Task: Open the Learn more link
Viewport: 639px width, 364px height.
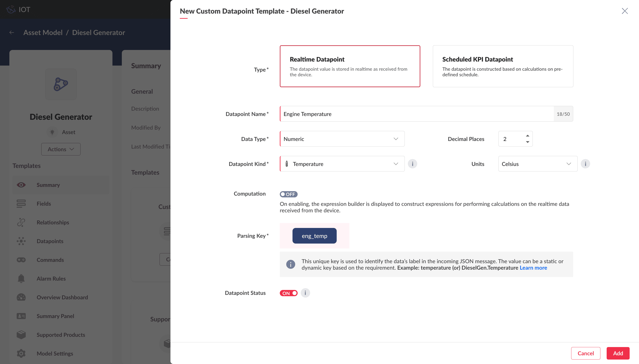Action: pos(533,268)
